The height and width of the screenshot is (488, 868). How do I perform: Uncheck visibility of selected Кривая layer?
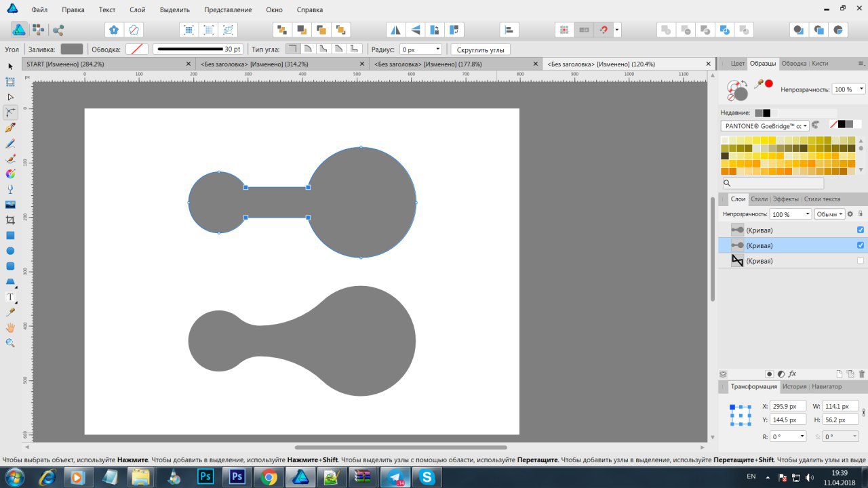pyautogui.click(x=861, y=245)
